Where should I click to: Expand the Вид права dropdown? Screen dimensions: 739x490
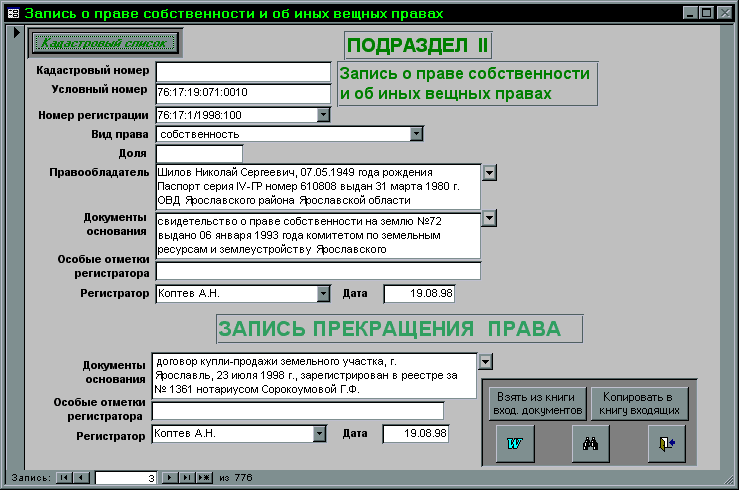416,134
